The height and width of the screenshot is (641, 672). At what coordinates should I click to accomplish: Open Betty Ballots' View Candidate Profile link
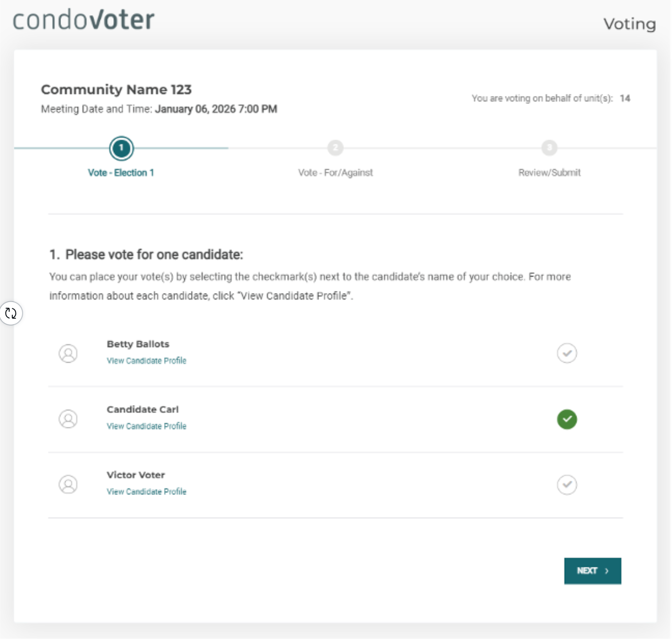tap(146, 361)
